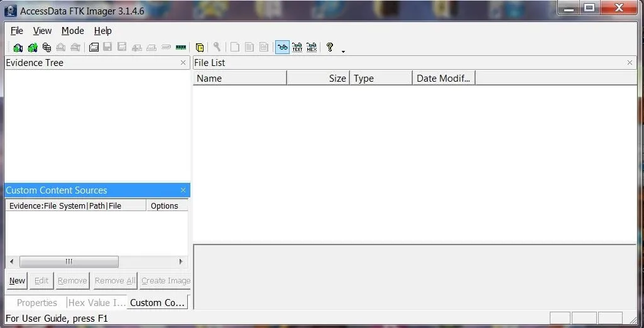Click the Export File Hash List icon

click(x=249, y=47)
